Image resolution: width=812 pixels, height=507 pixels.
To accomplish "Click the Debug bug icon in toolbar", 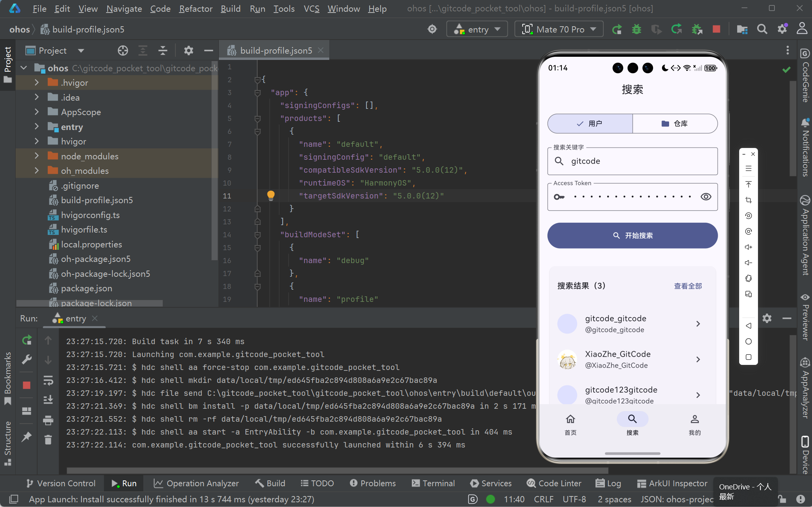I will coord(637,29).
